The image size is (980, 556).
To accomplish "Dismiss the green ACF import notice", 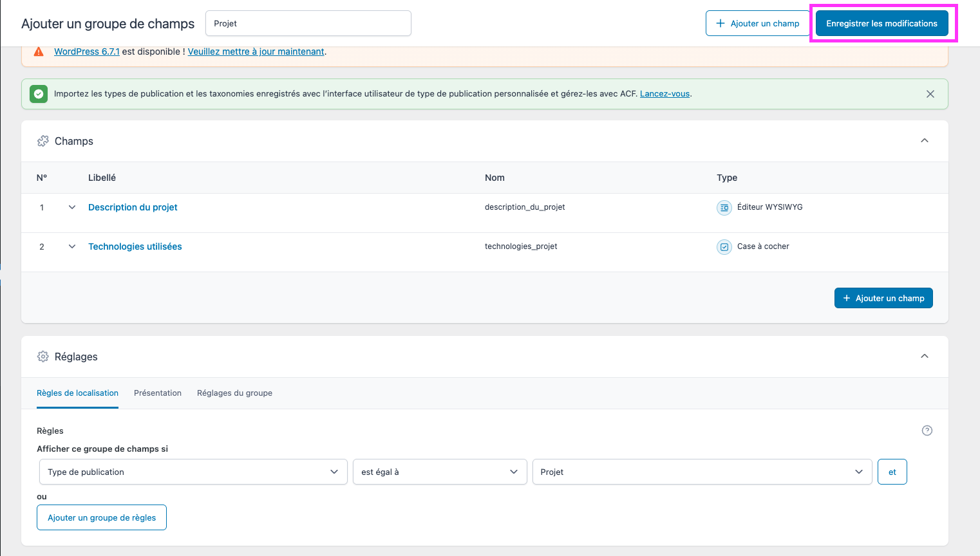I will coord(930,94).
